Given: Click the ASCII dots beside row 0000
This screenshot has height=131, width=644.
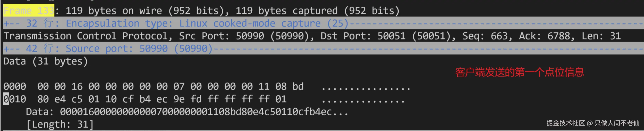Looking at the screenshot, I should 365,88.
